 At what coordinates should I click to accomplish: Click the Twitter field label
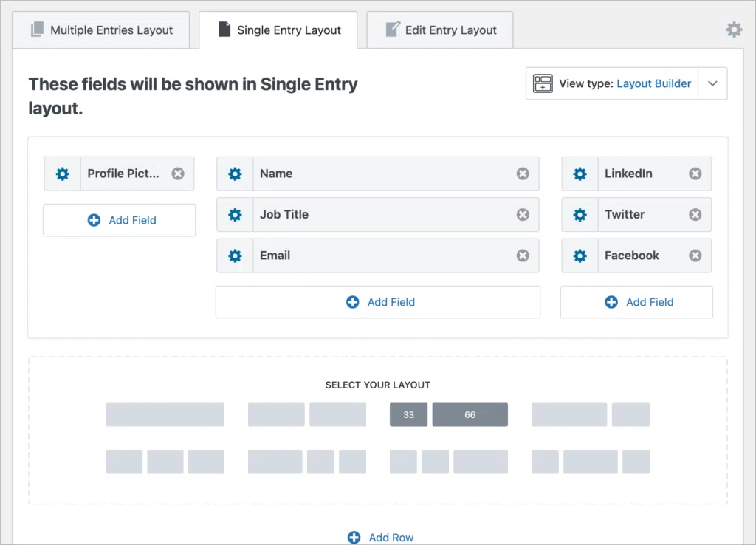click(x=625, y=215)
